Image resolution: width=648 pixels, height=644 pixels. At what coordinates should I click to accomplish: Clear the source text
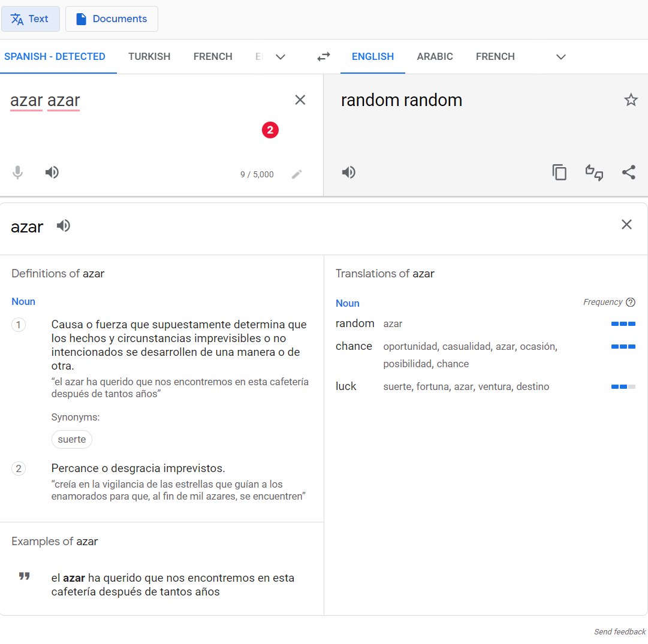pyautogui.click(x=300, y=100)
